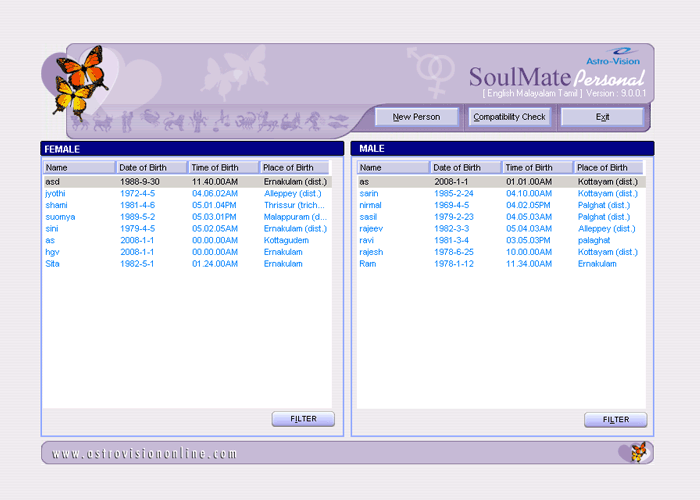Screen dimensions: 700x500
Task: Select male entry sasil
Action: (x=501, y=217)
